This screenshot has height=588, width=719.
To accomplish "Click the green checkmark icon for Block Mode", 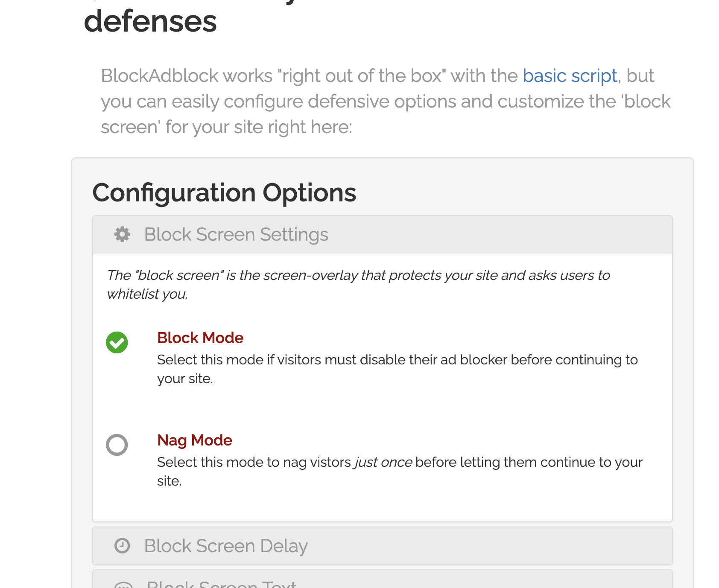I will coord(117,343).
